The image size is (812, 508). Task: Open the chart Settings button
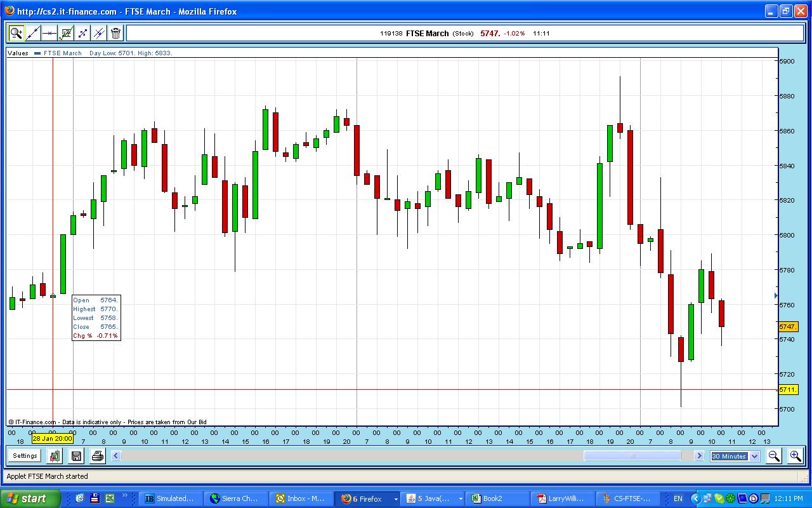[x=25, y=455]
